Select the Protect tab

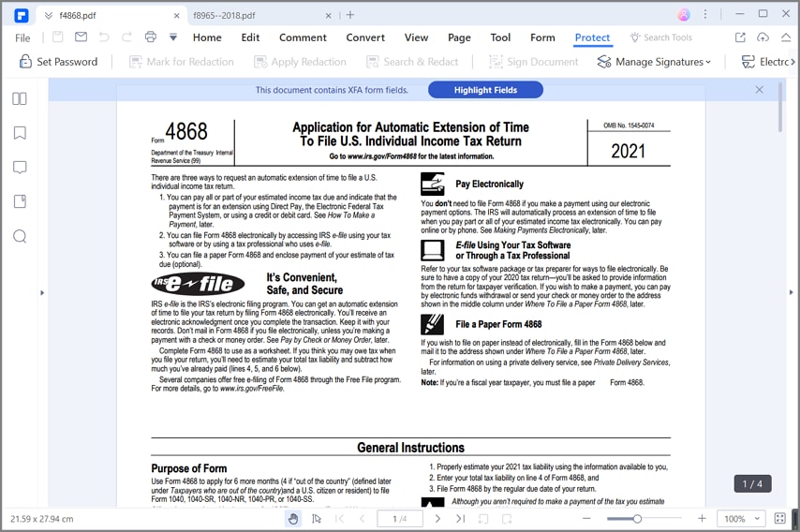click(x=592, y=37)
